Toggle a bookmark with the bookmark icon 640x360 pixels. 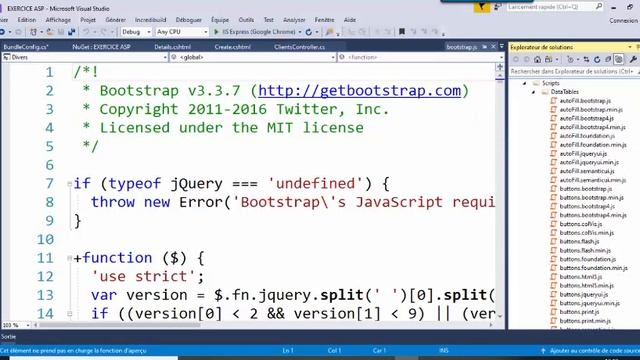coord(402,31)
